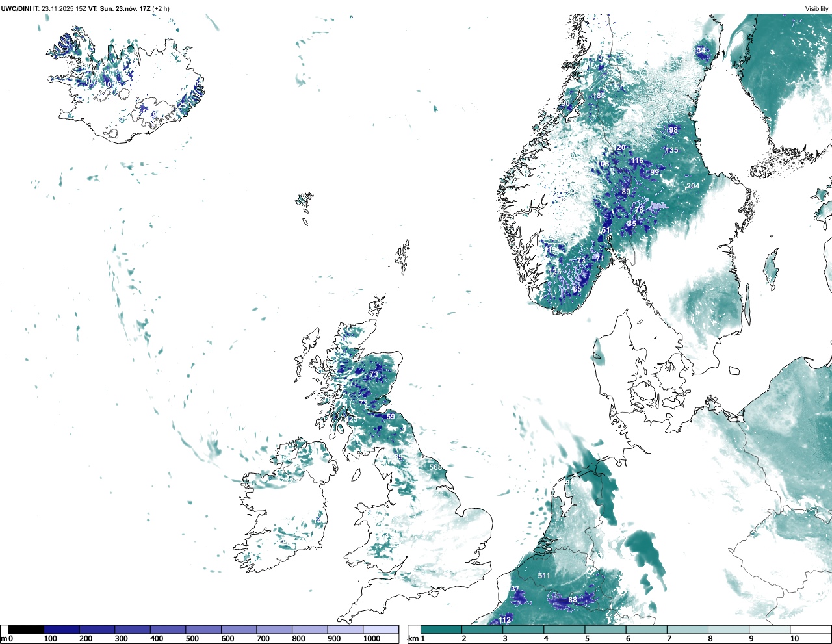
Task: Click the 'IT: 23.11.2025 15Z' init time text
Action: (x=59, y=8)
